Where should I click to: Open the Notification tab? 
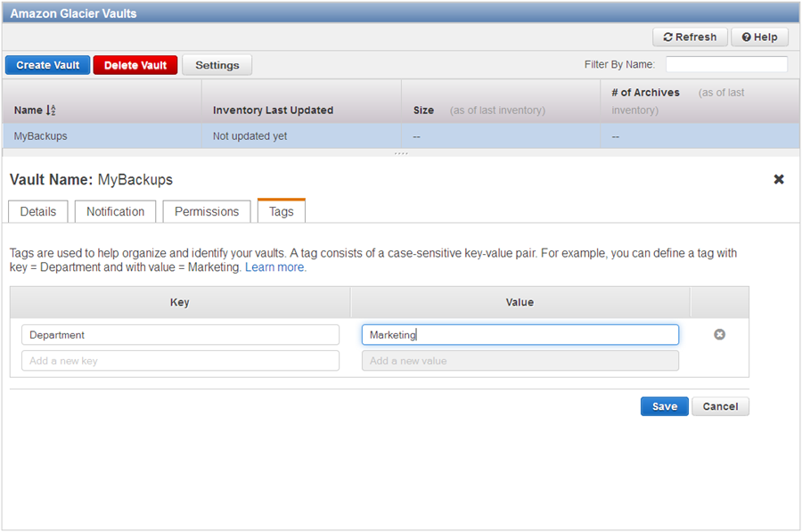point(115,211)
